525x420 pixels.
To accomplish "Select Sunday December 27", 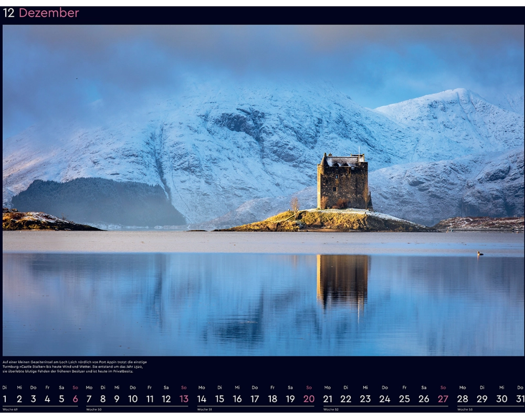I will (443, 398).
